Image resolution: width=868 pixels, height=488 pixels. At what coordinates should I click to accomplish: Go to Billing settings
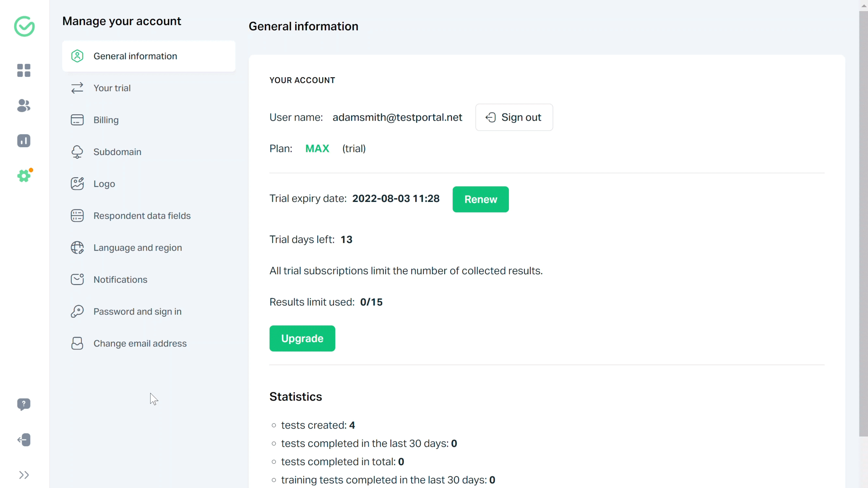[x=106, y=120]
